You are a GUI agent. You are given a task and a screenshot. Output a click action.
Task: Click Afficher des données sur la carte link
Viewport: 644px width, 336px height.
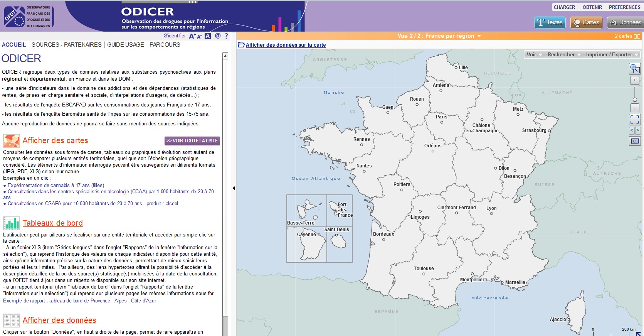(286, 45)
